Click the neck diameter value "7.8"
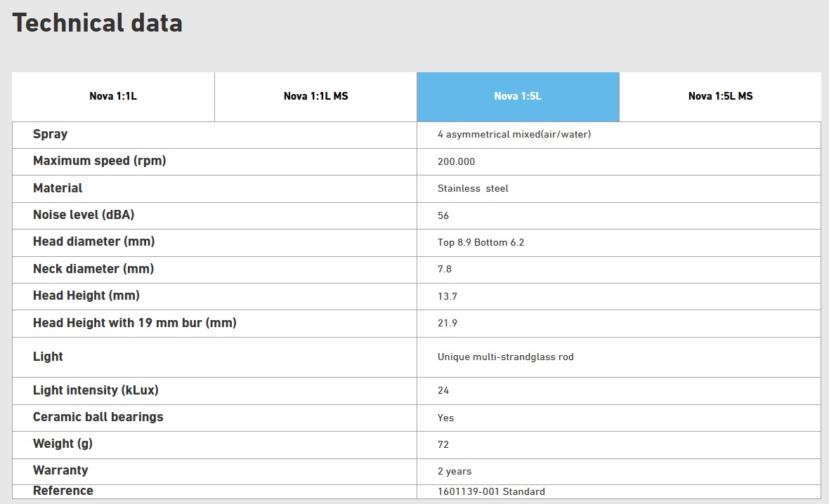Image resolution: width=829 pixels, height=504 pixels. click(x=445, y=270)
